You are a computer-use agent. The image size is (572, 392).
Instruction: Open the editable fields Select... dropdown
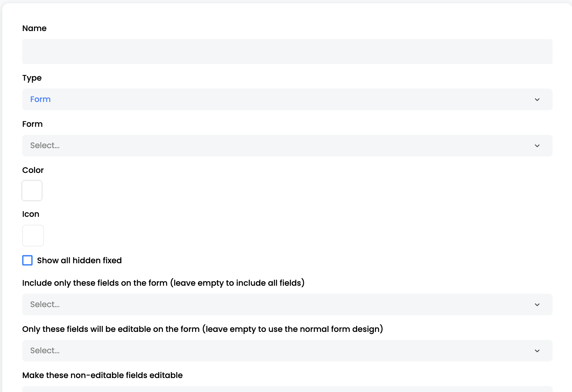(287, 351)
